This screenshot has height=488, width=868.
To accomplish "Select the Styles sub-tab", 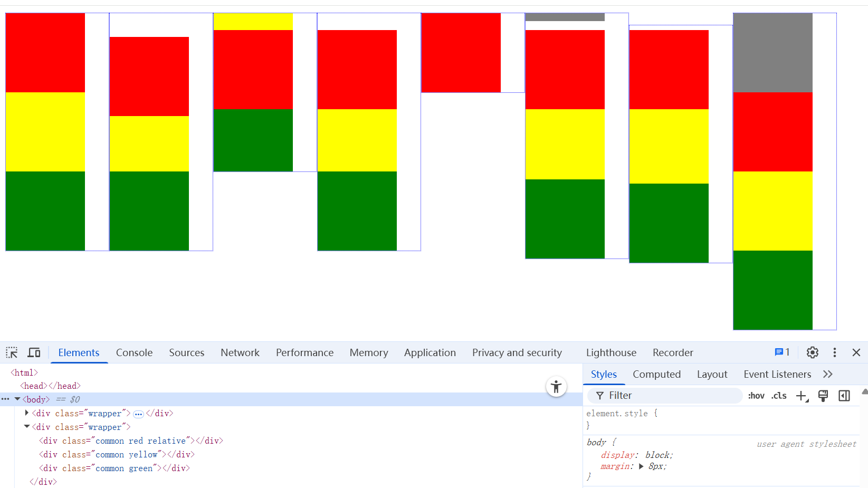I will (604, 374).
